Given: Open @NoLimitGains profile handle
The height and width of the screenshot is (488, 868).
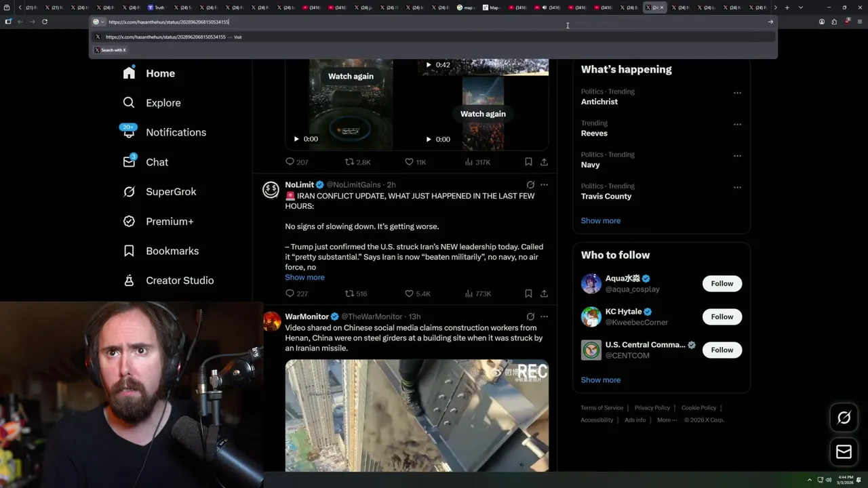Looking at the screenshot, I should point(353,184).
